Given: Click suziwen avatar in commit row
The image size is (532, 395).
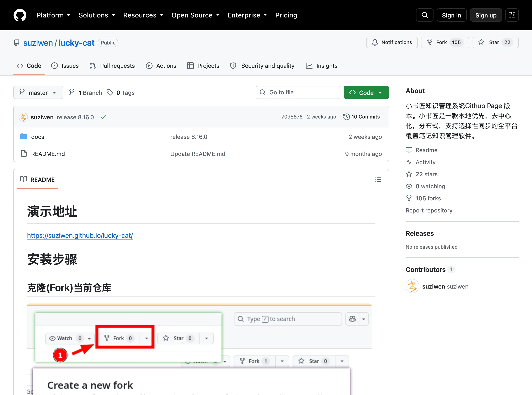Looking at the screenshot, I should [x=23, y=117].
